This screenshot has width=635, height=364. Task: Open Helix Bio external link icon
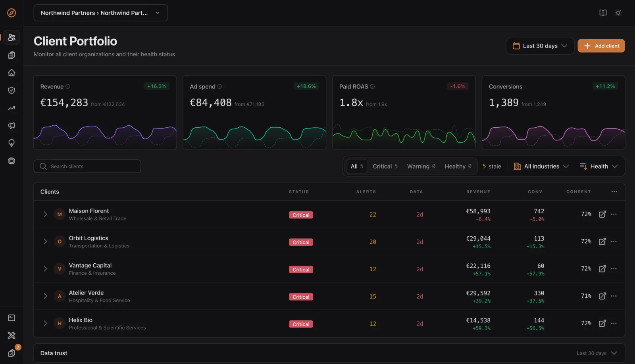click(x=602, y=324)
